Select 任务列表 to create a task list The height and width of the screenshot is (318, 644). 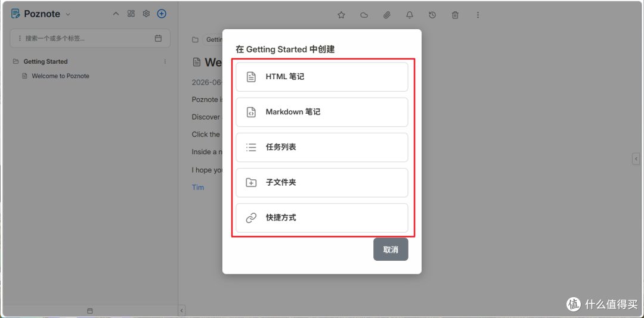[x=321, y=147]
